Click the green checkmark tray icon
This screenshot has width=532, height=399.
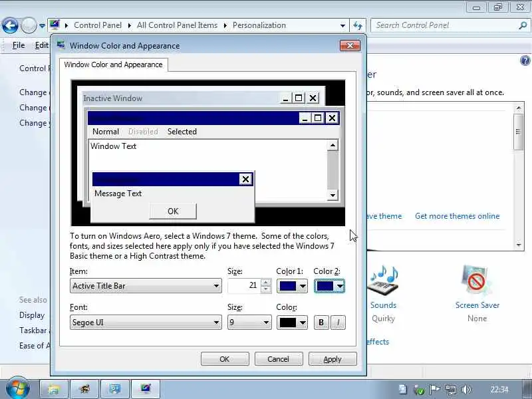tap(419, 390)
